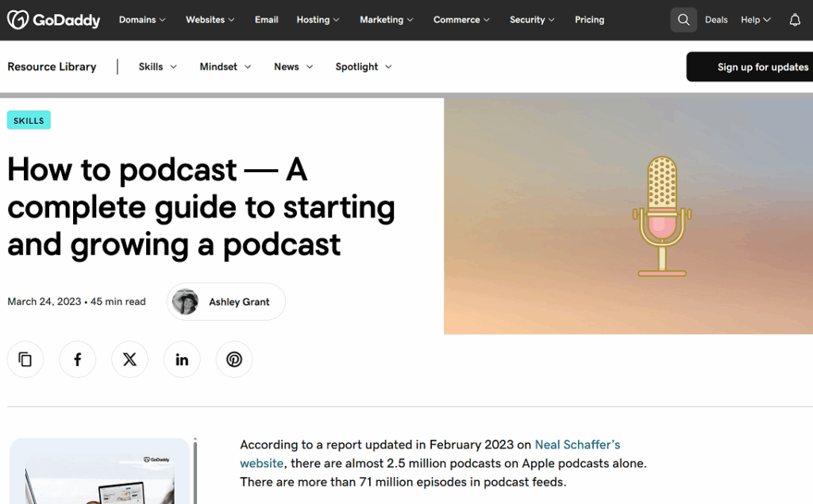The height and width of the screenshot is (504, 813).
Task: Open Ashley Grant author profile
Action: (x=226, y=302)
